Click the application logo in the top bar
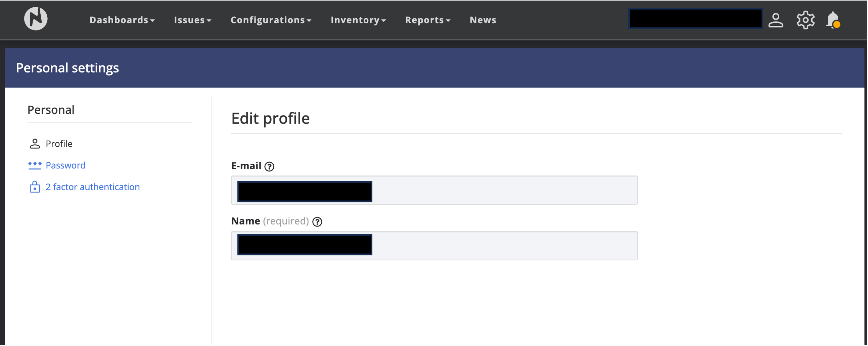 point(35,18)
